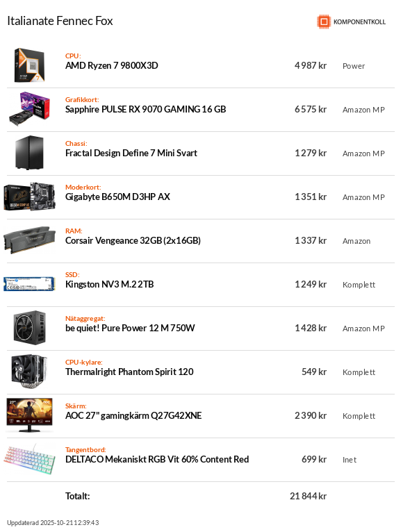Click the Inet store link for keyboard
The height and width of the screenshot is (532, 401).
click(350, 460)
